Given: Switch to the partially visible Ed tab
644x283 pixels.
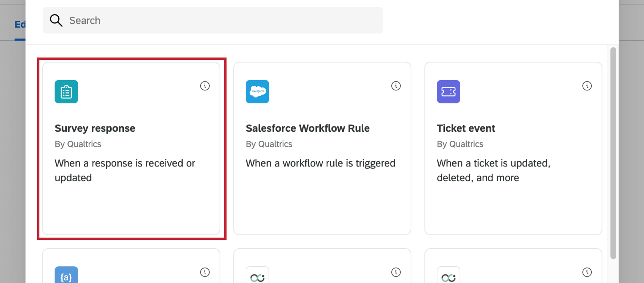Looking at the screenshot, I should [20, 25].
